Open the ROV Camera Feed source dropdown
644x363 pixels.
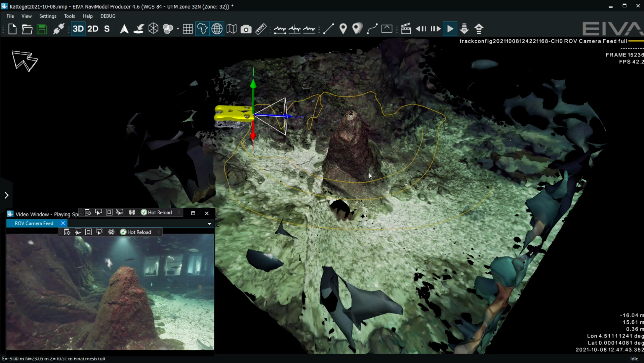tap(209, 224)
